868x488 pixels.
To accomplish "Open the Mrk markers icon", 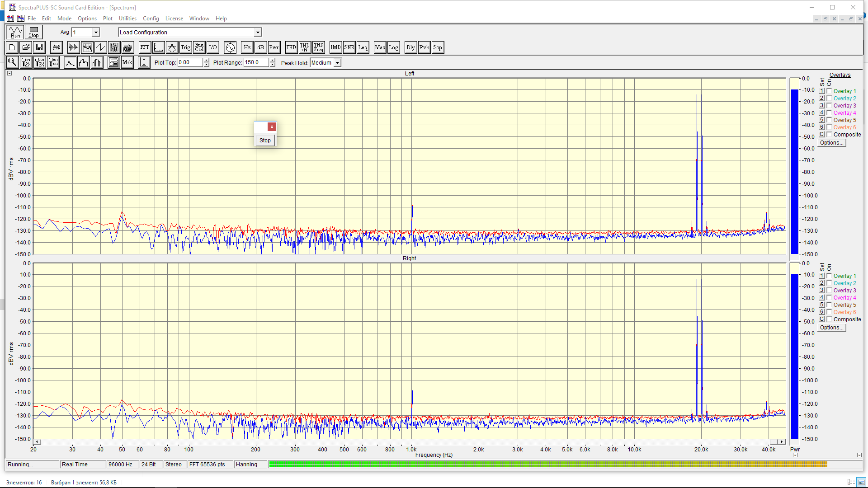I will 127,63.
